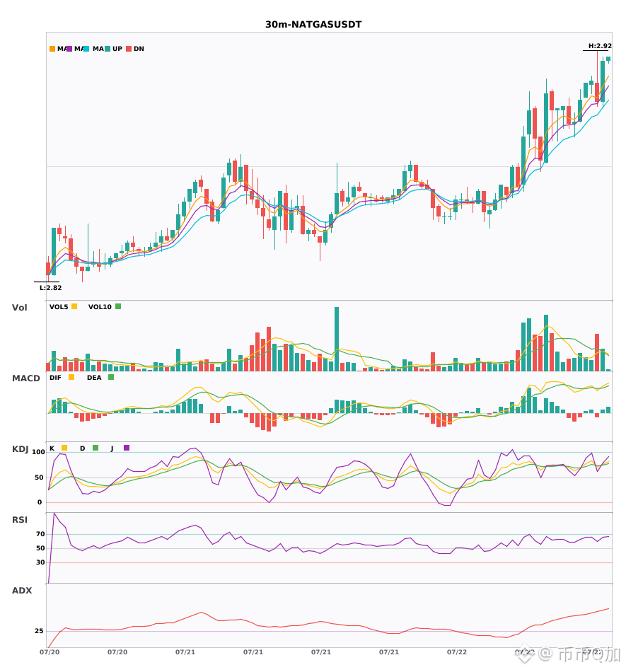Click the KDJ panel label
This screenshot has width=626, height=672.
coord(20,449)
